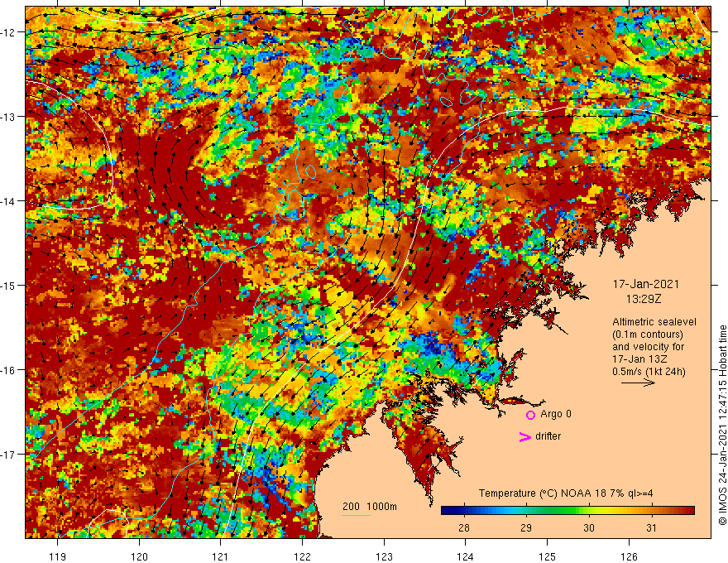
Task: Click the latitude label -12
Action: [9, 32]
